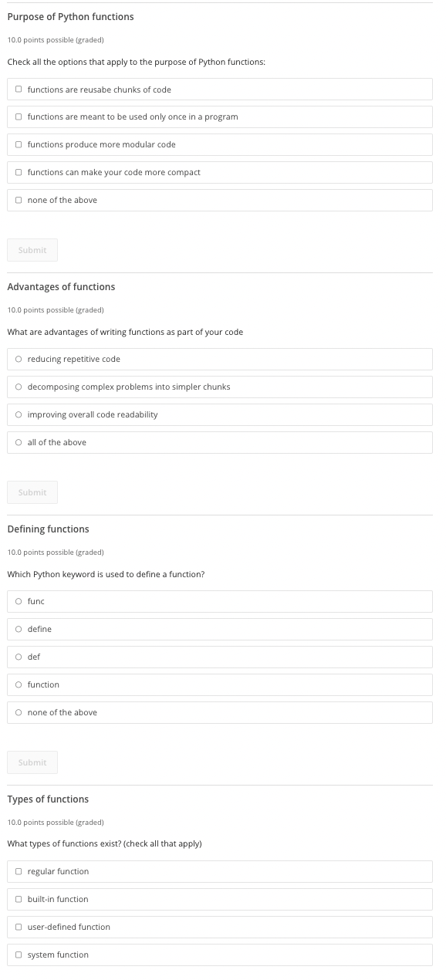The height and width of the screenshot is (980, 446).
Task: Select the "function" answer option
Action: 19,684
